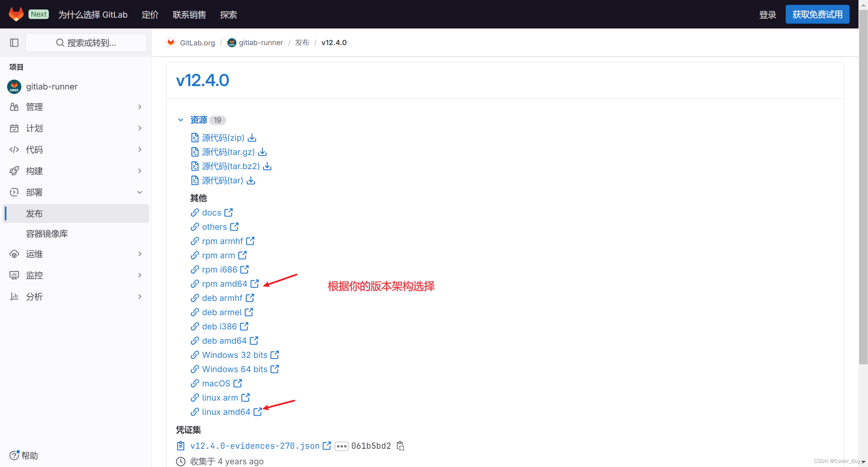868x467 pixels.
Task: Copy the evidence SHA 061b5bd2 with clipboard icon
Action: pos(400,446)
